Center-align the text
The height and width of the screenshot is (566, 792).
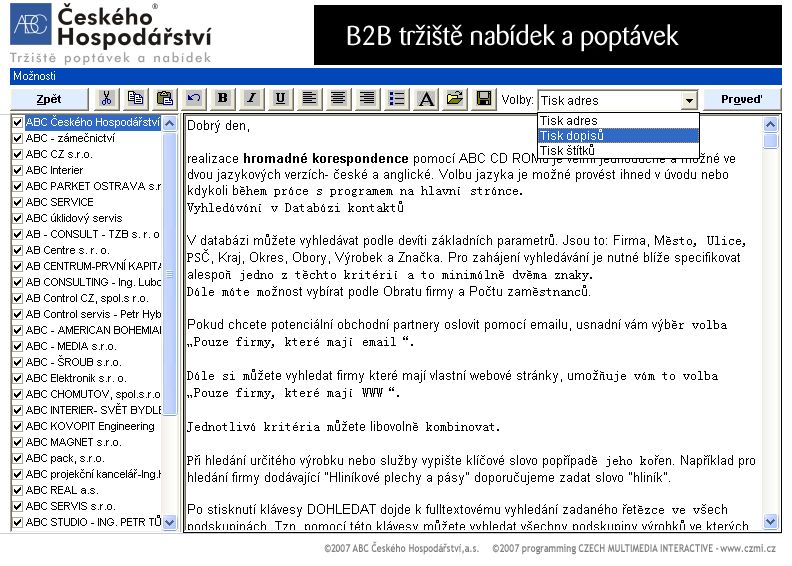pos(338,99)
